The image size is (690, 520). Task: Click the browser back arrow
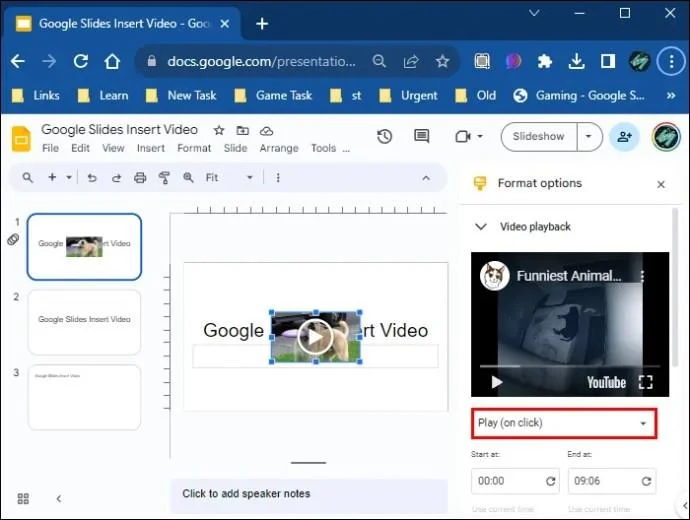pos(18,61)
